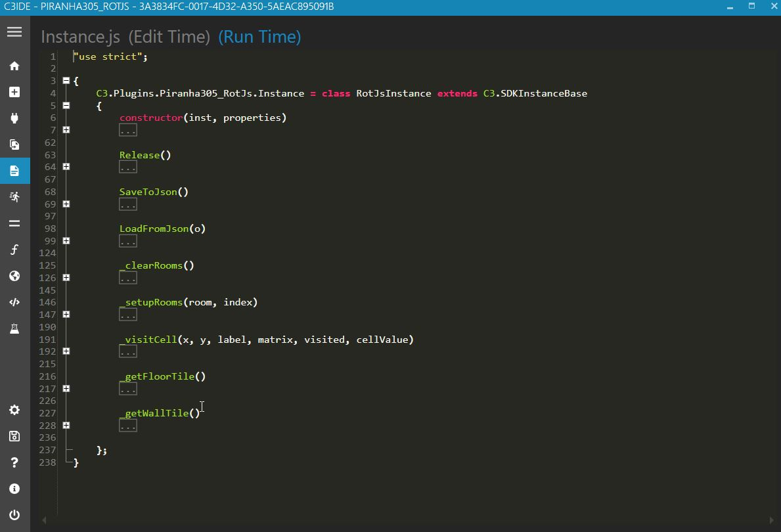Click the horizontal scrollbar right arrow
The image size is (781, 532).
[x=772, y=520]
